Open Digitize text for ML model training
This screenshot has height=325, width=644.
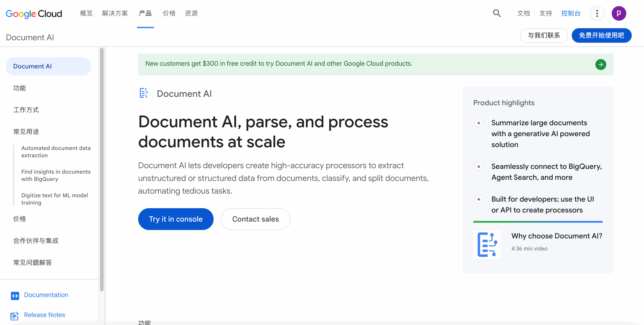(x=55, y=199)
